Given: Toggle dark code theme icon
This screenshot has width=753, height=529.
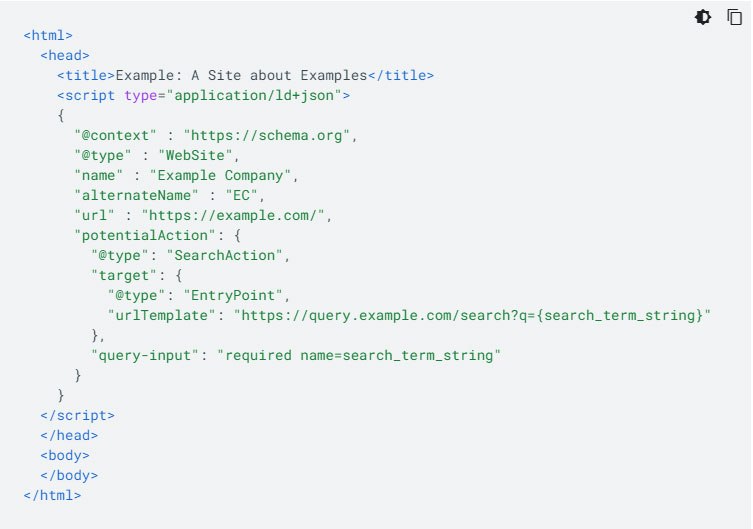Looking at the screenshot, I should pyautogui.click(x=703, y=17).
